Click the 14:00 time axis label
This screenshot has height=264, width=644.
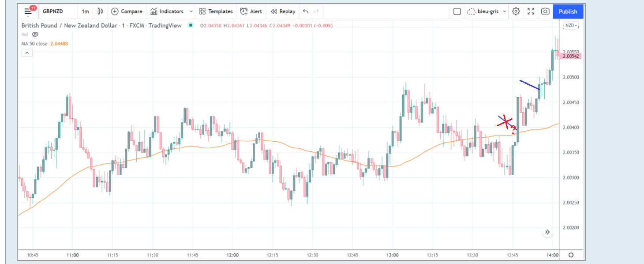(x=552, y=255)
